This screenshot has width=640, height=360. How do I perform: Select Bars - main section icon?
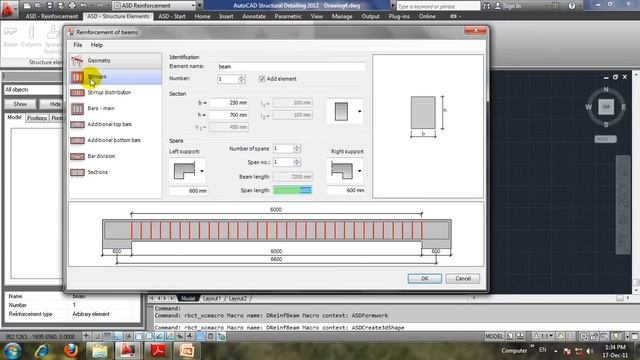point(77,109)
